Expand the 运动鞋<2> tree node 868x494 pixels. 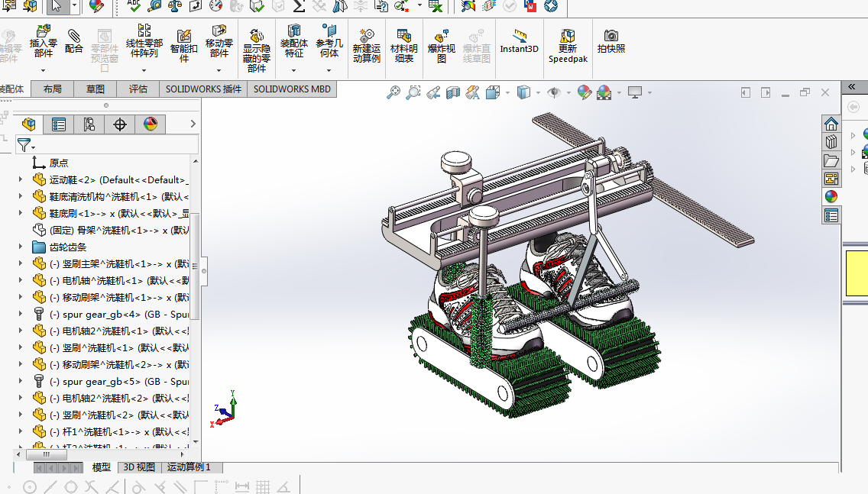tap(21, 179)
